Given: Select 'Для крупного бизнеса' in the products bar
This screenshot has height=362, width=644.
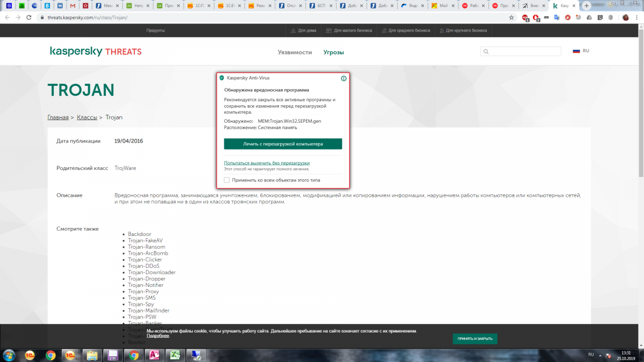Looking at the screenshot, I should click(x=463, y=31).
